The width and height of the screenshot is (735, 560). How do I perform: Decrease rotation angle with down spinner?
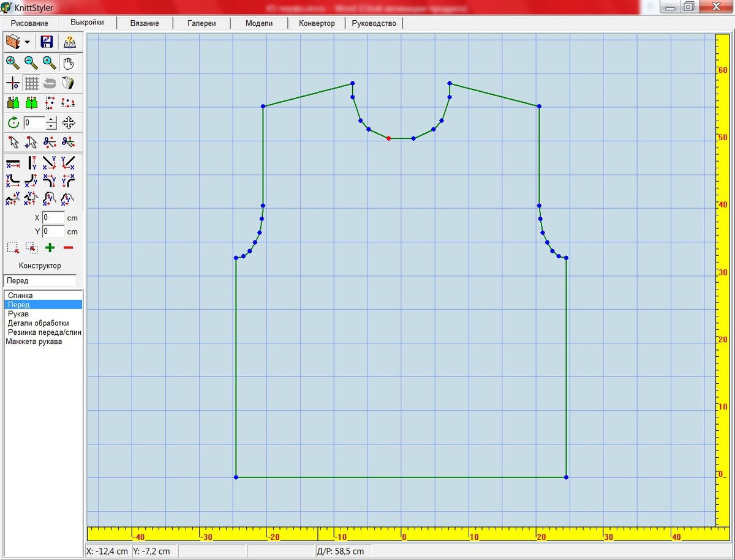(x=51, y=126)
